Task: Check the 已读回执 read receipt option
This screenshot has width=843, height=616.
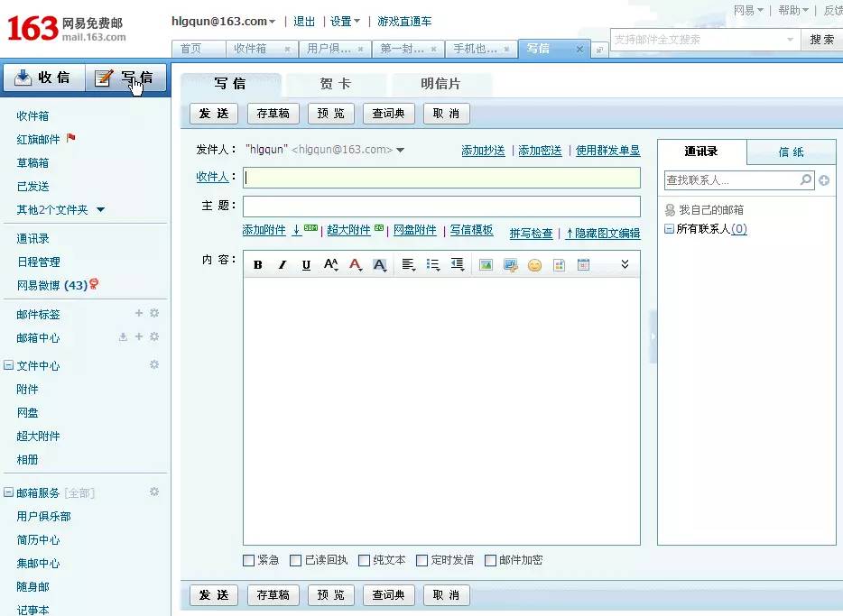Action: point(296,560)
